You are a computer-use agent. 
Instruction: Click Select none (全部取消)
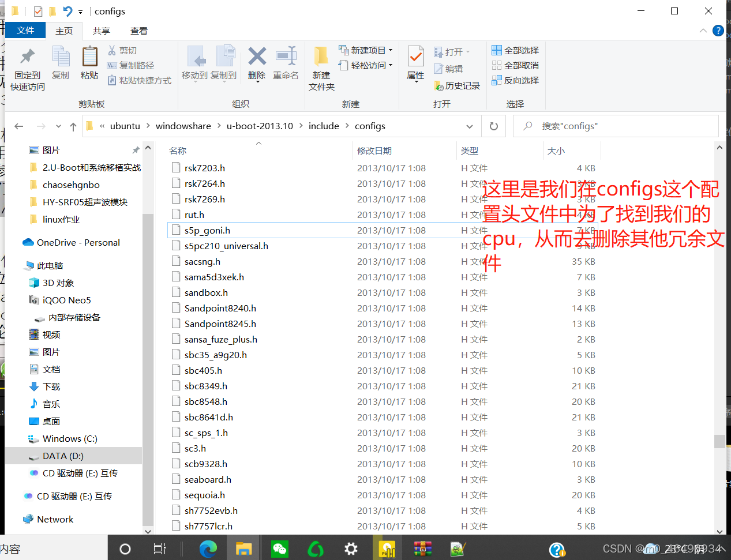(x=515, y=66)
